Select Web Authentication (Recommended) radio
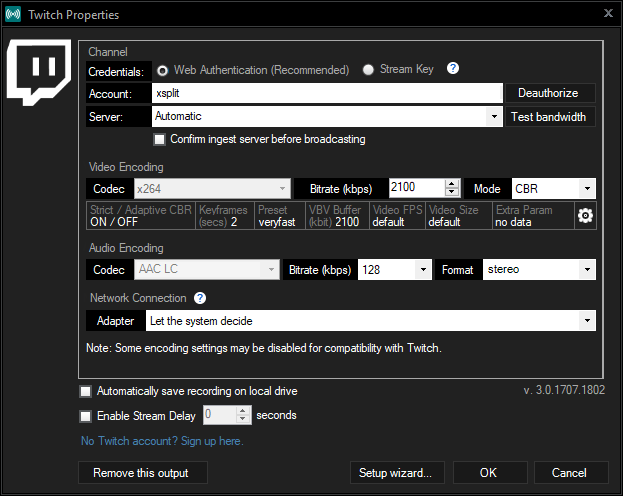Screen dimensions: 623x496 162,71
